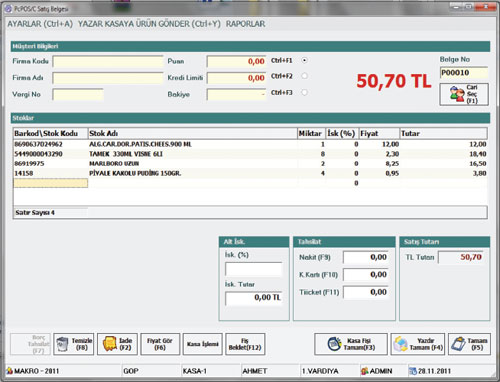Image resolution: width=500 pixels, height=382 pixels.
Task: Select the Ctrl+F2 radio button
Action: 304,76
